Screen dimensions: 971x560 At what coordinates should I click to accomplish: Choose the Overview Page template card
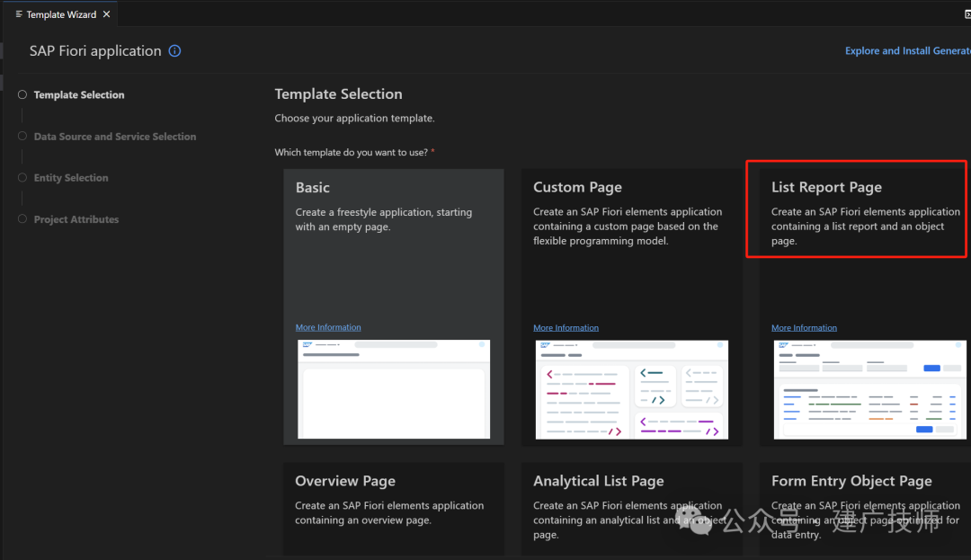click(393, 509)
